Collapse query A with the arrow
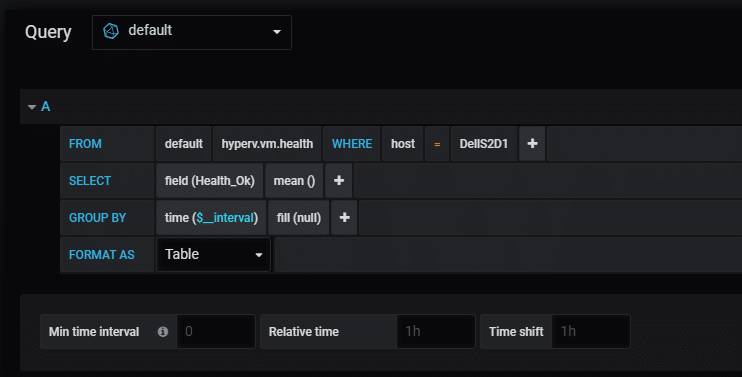 [32, 107]
